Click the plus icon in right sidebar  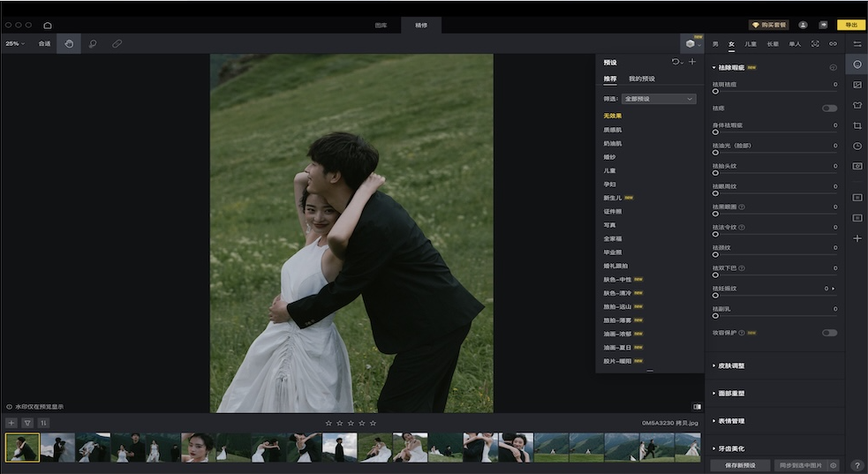pos(857,238)
